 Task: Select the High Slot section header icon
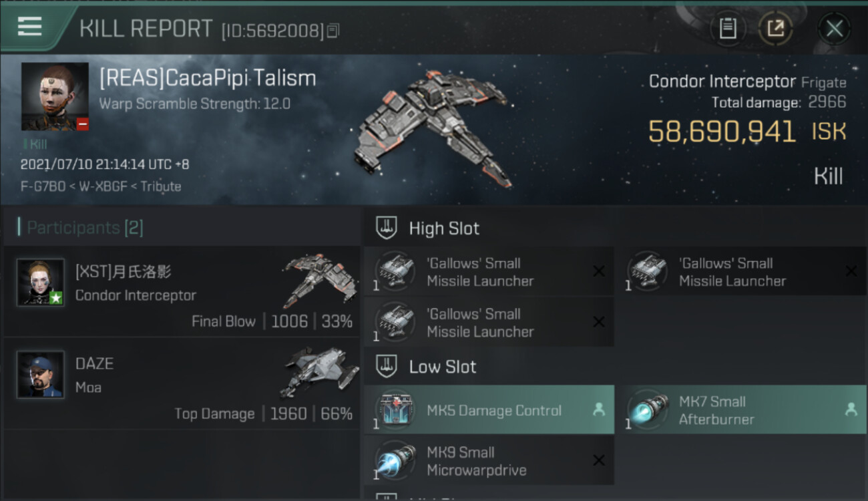click(387, 228)
